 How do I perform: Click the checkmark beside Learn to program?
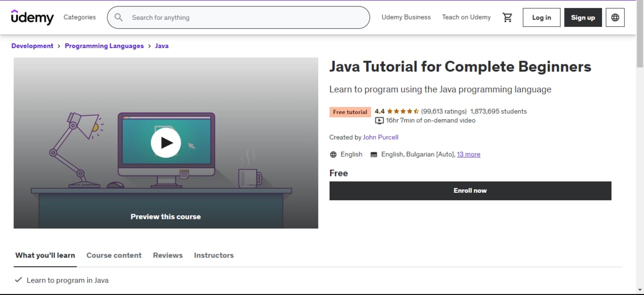[x=18, y=280]
